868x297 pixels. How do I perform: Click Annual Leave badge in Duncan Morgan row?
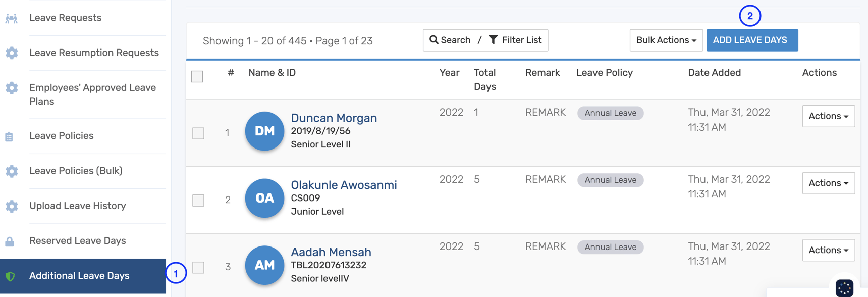610,113
